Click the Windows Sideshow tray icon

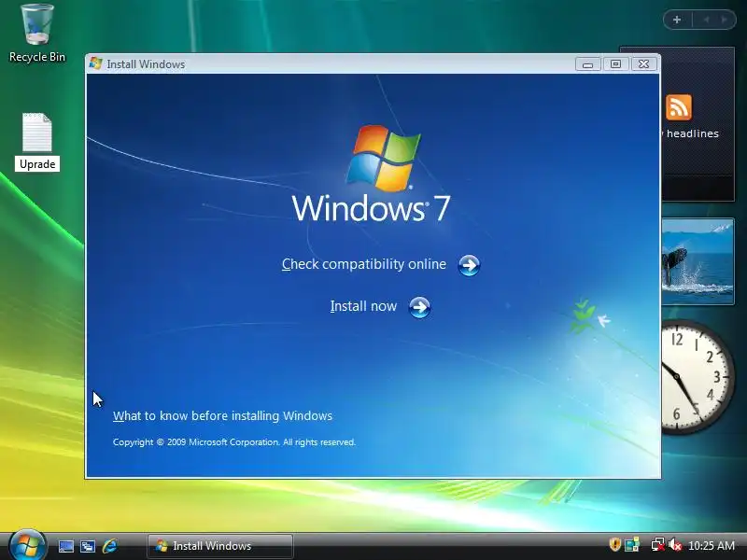click(x=632, y=544)
